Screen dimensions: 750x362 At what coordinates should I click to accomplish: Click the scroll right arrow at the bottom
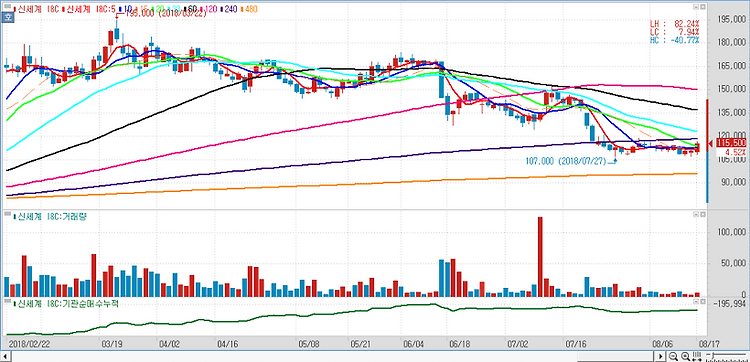point(661,356)
